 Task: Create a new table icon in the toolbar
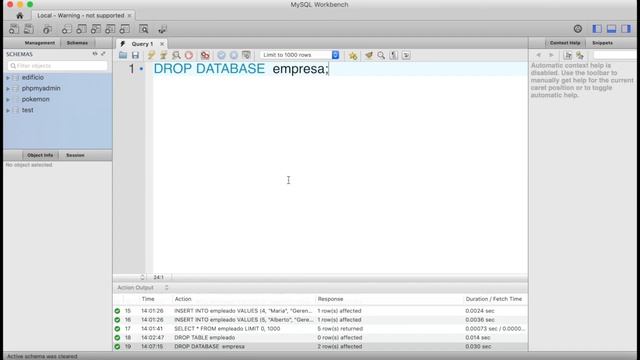[81, 29]
